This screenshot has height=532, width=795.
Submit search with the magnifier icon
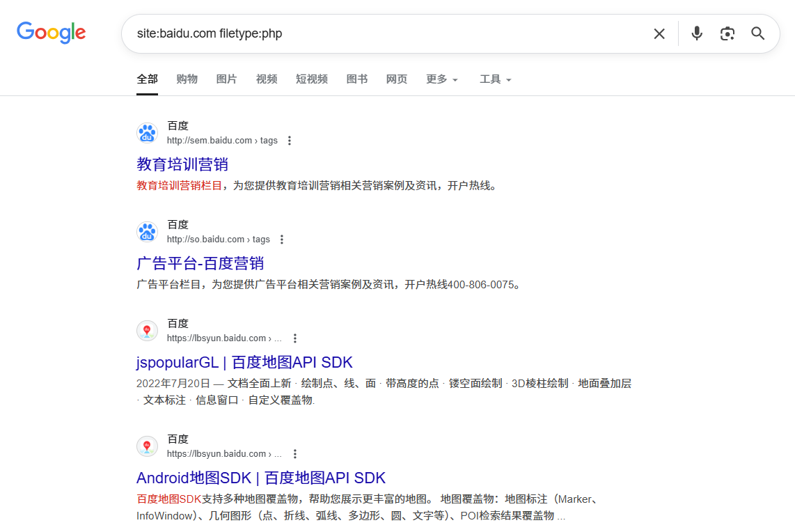click(x=758, y=33)
